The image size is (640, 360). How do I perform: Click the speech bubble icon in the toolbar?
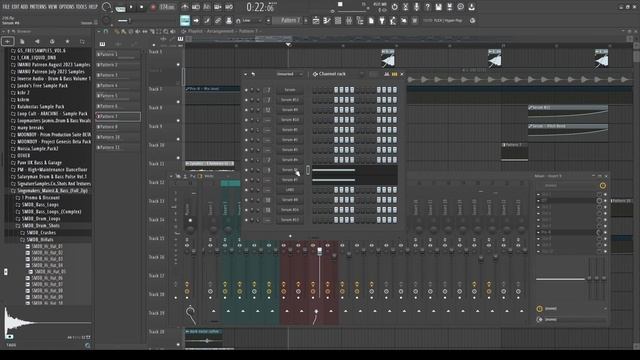click(x=460, y=7)
